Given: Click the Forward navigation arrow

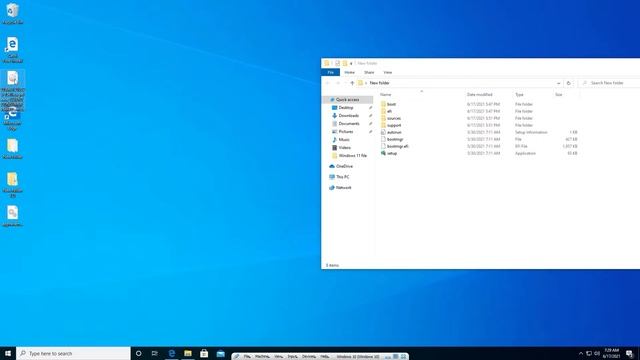Looking at the screenshot, I should 338,83.
